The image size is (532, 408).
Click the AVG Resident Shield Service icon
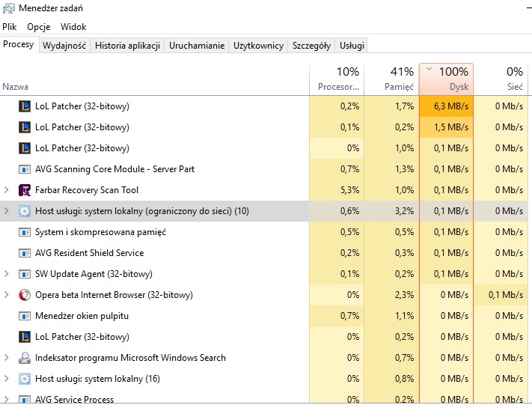pos(25,253)
